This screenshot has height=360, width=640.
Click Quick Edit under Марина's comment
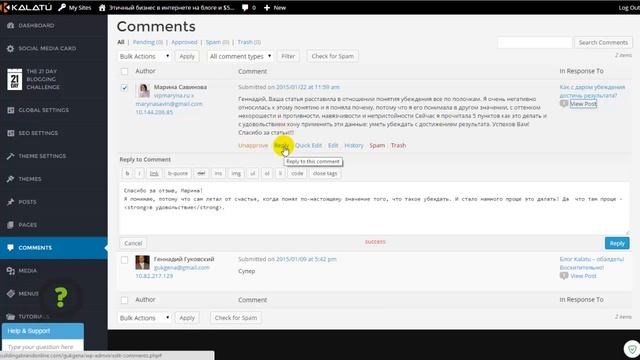309,145
